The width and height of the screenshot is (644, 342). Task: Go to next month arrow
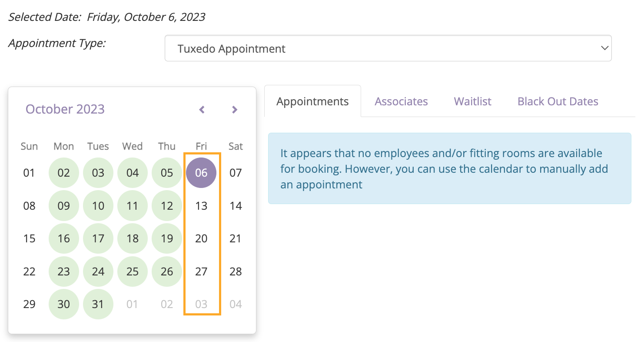(235, 110)
